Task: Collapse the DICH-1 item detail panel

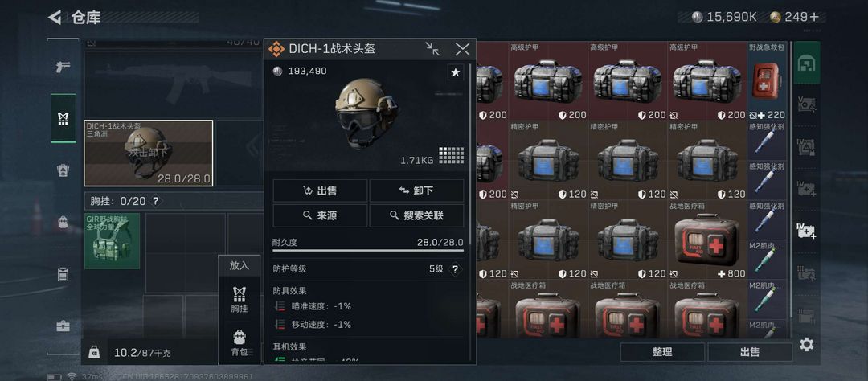Action: point(432,49)
